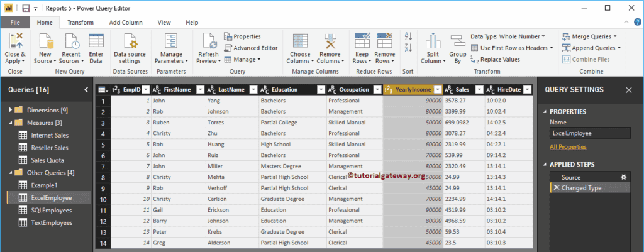Open HireDate column filter dropdown

click(x=528, y=90)
